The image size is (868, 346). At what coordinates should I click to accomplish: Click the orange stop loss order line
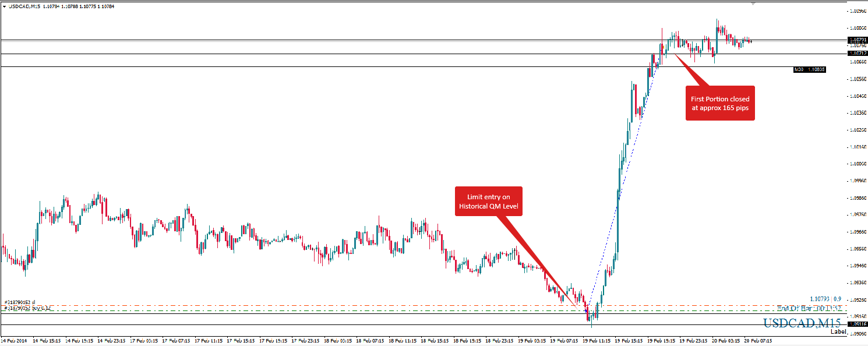pos(350,305)
